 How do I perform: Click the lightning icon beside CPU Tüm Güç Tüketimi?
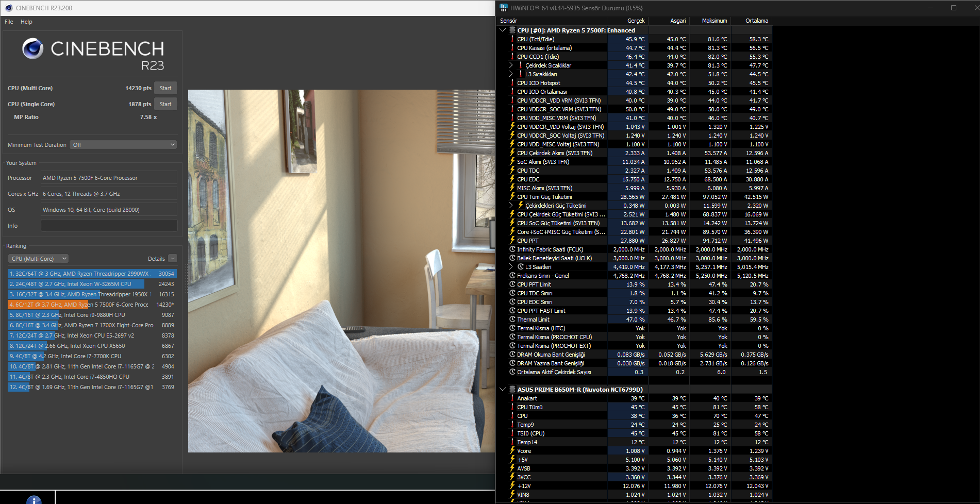pos(512,197)
